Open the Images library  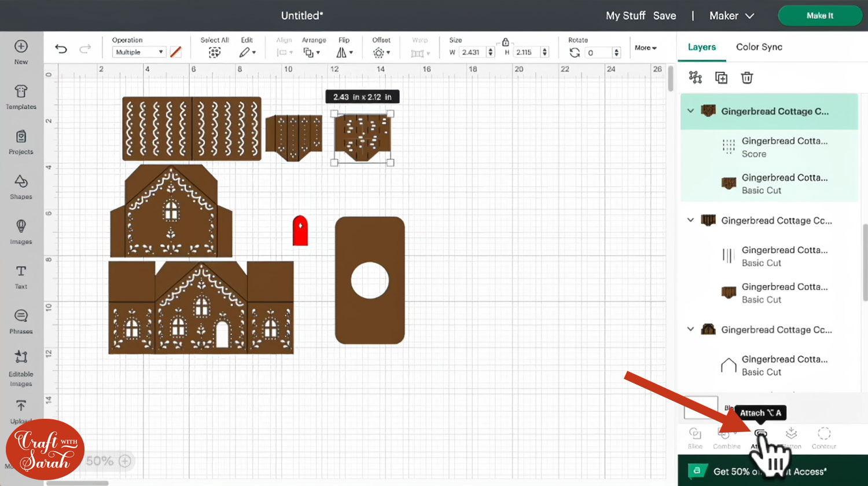tap(21, 231)
